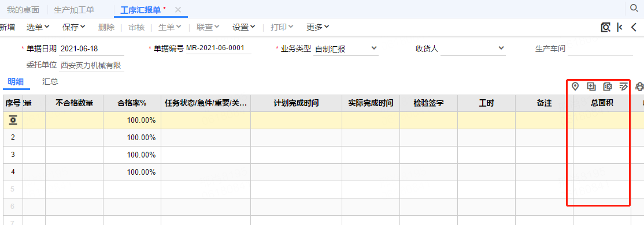Click the 不合格数量 column header
Viewport: 644px width, 225px height.
coord(75,103)
